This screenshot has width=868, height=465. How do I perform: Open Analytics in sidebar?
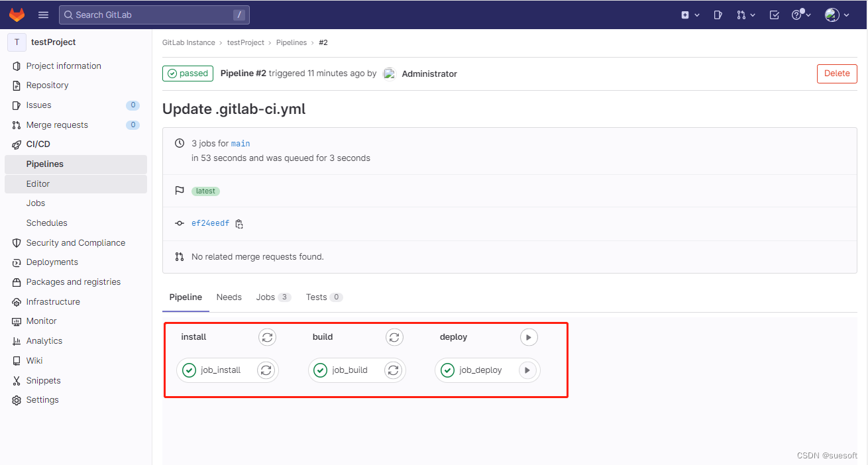pyautogui.click(x=44, y=340)
